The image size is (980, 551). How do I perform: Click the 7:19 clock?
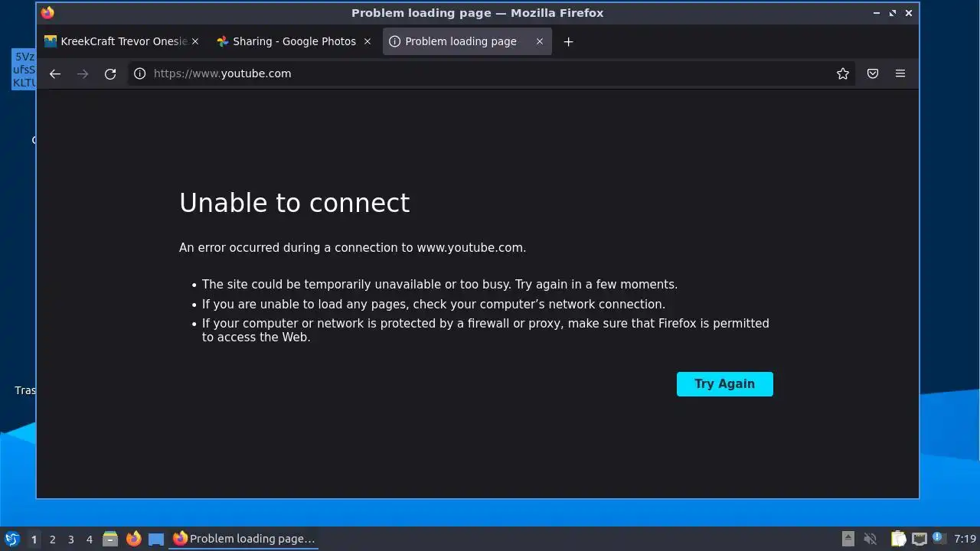[965, 539]
